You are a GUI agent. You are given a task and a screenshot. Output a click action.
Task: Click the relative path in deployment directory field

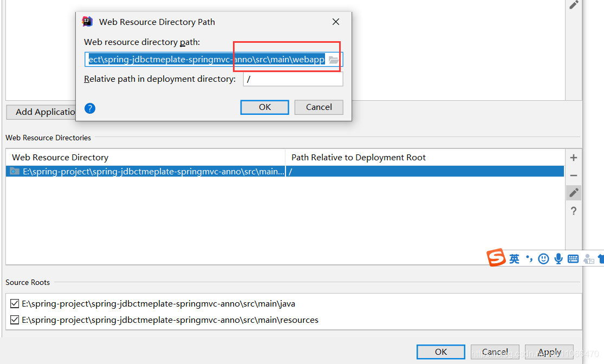pyautogui.click(x=293, y=79)
